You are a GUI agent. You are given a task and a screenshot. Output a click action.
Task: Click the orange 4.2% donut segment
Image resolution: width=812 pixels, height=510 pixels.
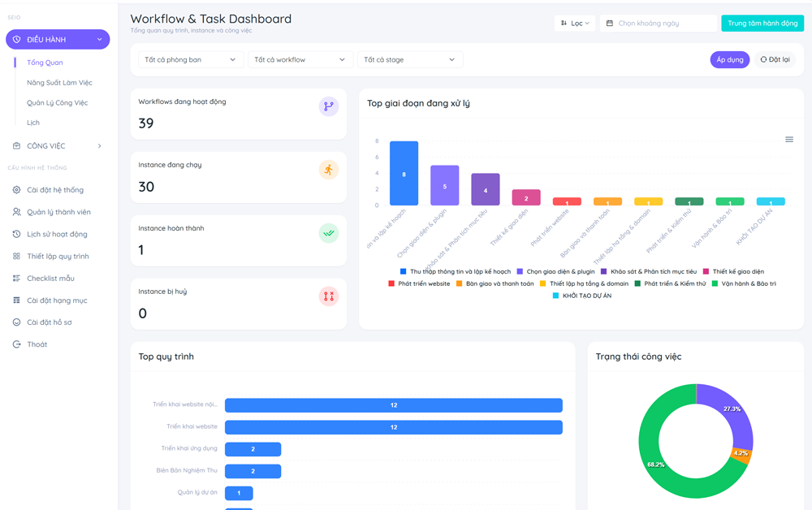(x=741, y=454)
